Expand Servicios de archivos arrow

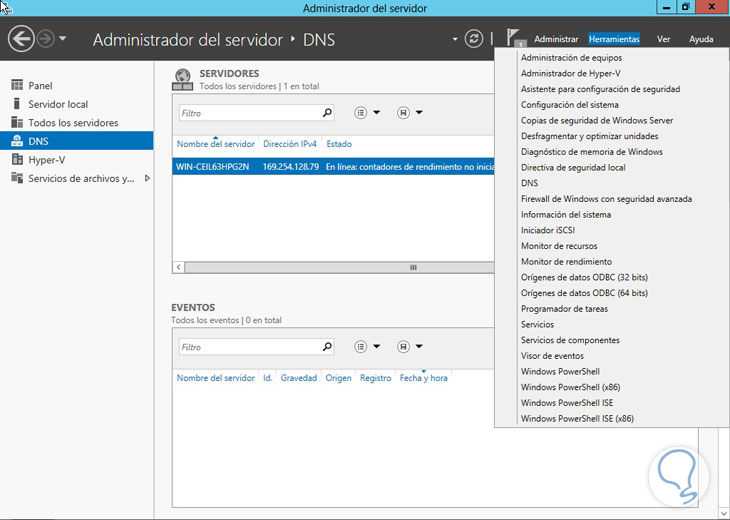point(147,178)
